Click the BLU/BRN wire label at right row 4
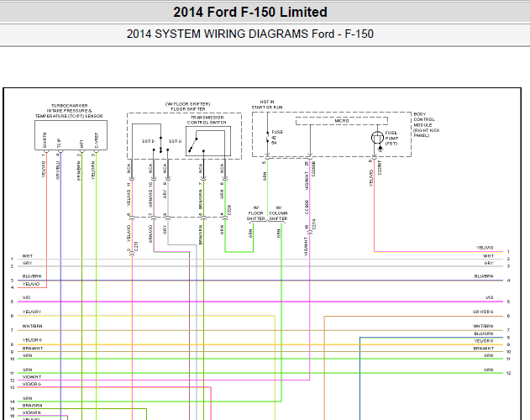Screen dimensions: 530x420 pos(484,276)
